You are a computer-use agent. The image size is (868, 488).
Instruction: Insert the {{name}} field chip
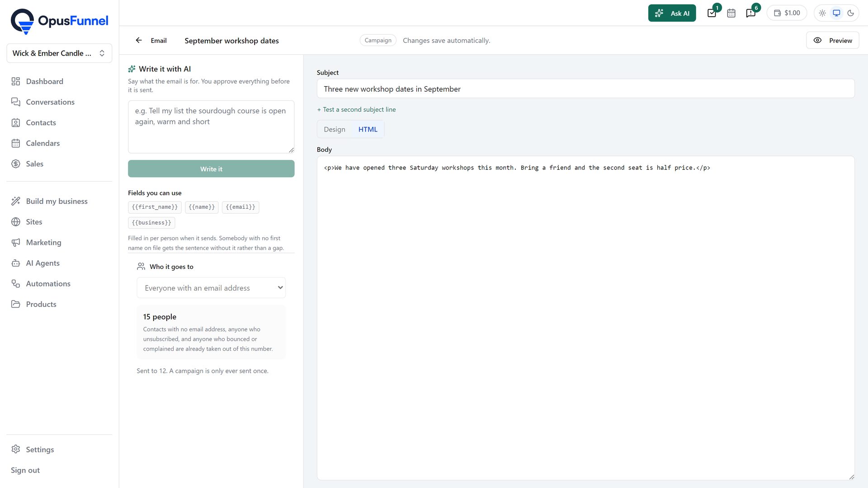click(202, 207)
